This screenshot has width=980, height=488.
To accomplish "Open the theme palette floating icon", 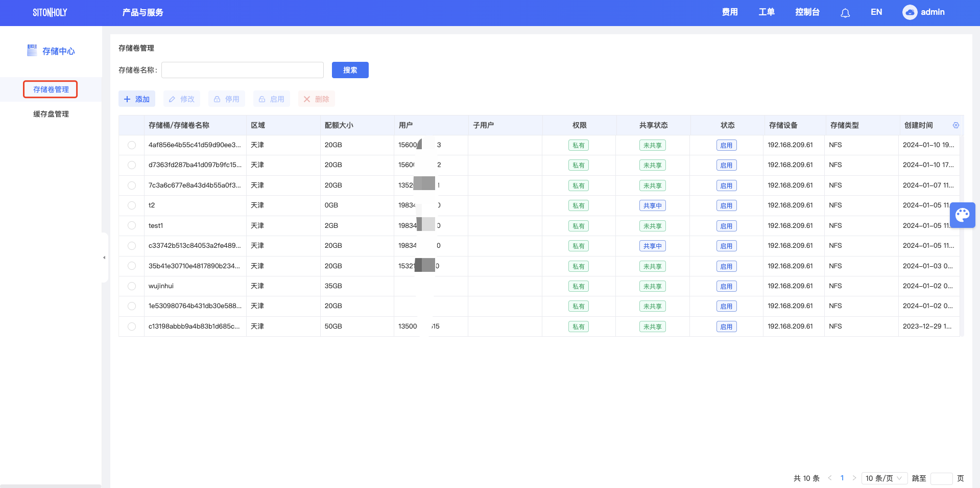I will 963,215.
